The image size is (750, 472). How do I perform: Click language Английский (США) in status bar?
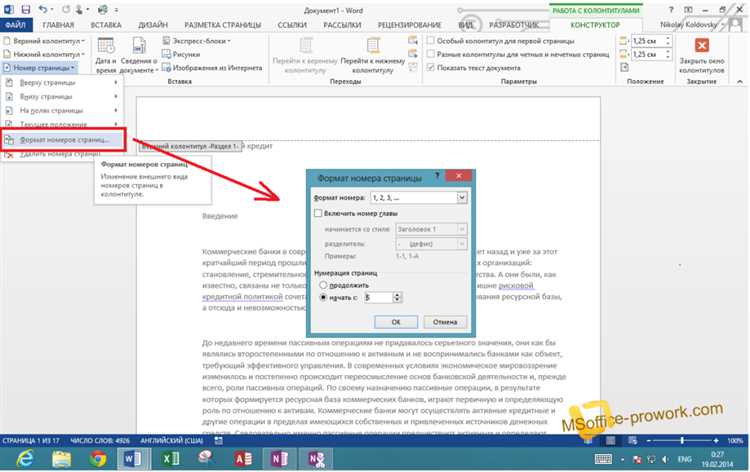point(171,440)
